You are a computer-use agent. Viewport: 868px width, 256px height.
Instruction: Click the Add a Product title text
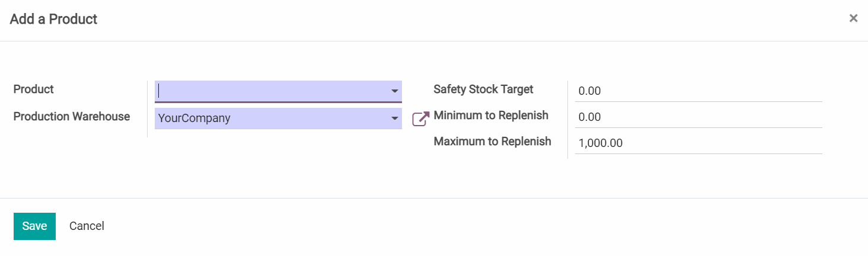pyautogui.click(x=53, y=19)
